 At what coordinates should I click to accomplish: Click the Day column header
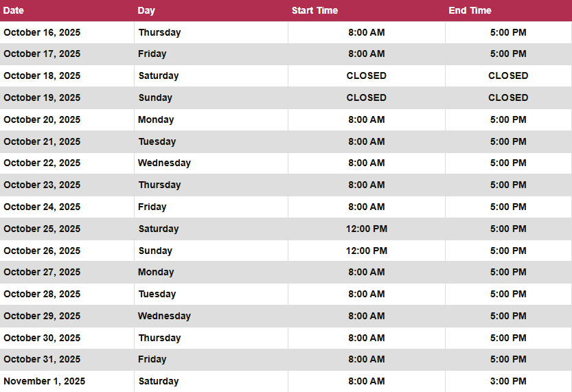click(146, 10)
